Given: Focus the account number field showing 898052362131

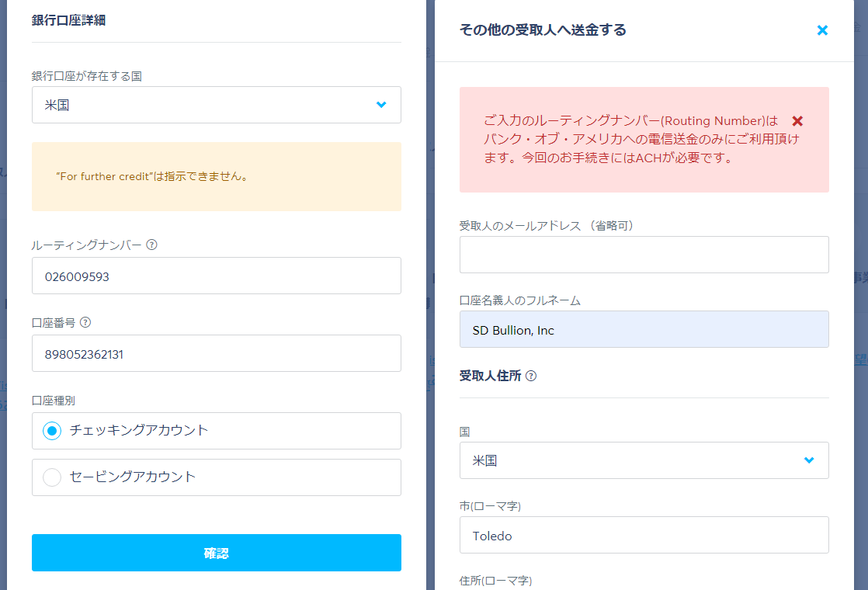Looking at the screenshot, I should click(x=216, y=352).
